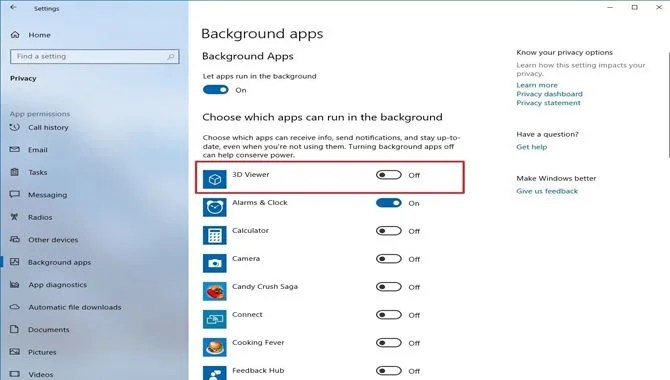Click the 3D Viewer cube app icon
The image size is (670, 380).
click(215, 179)
